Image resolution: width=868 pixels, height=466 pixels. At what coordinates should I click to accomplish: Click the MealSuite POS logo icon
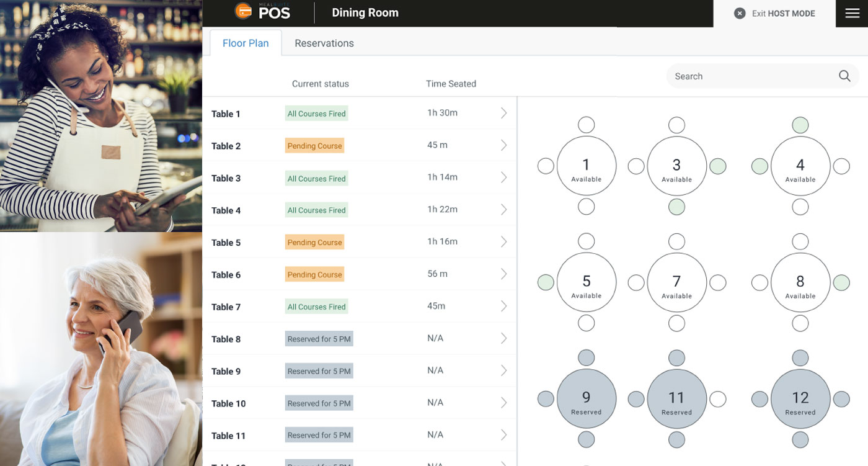244,11
